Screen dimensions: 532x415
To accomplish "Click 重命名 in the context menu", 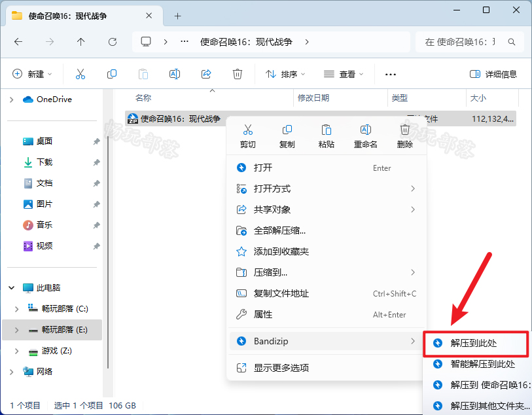I will pos(365,136).
